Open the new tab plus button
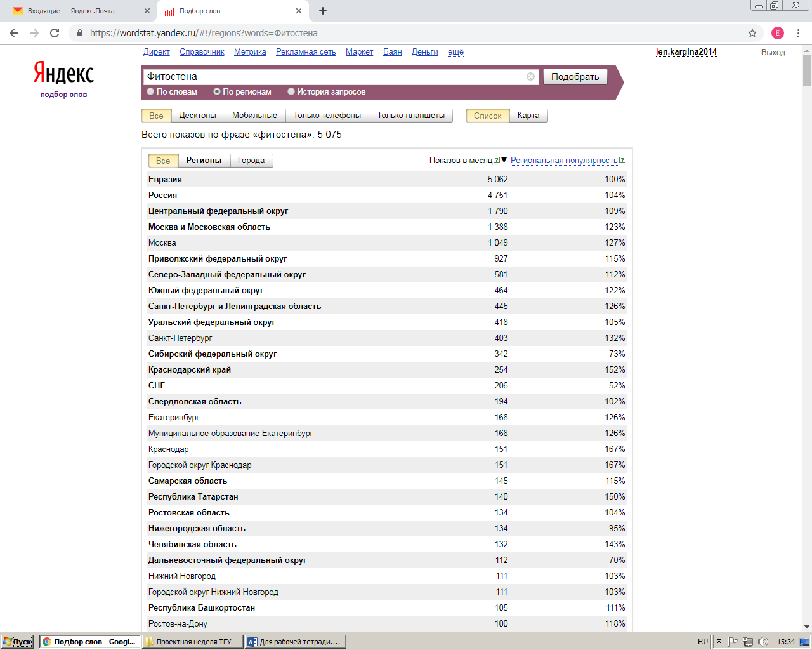 pyautogui.click(x=323, y=11)
